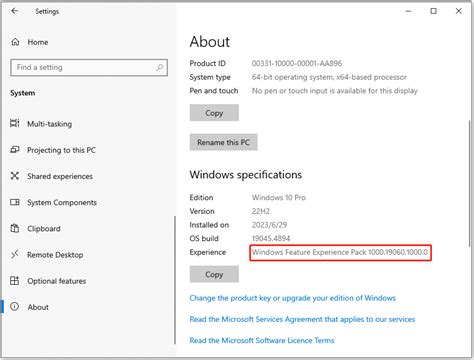The width and height of the screenshot is (474, 360).
Task: Maximize the Settings window
Action: [x=433, y=11]
